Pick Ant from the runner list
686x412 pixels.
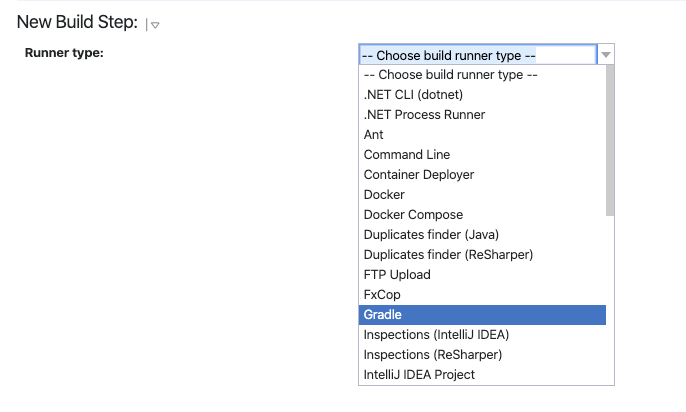(374, 135)
